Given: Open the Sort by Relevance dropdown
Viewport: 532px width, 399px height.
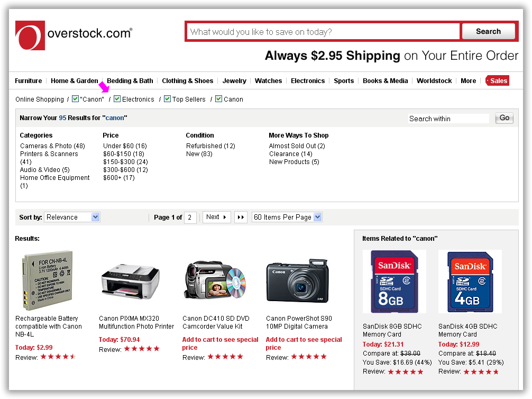Looking at the screenshot, I should 72,216.
